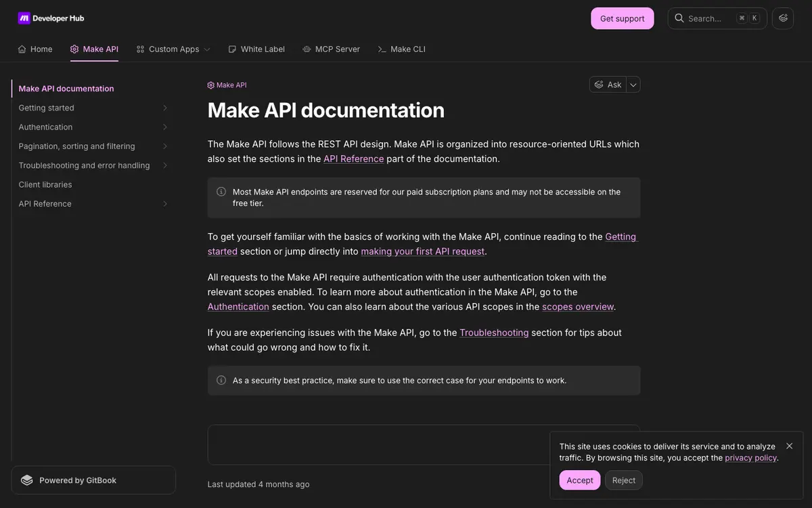
Task: Click the Ask button
Action: (x=608, y=85)
